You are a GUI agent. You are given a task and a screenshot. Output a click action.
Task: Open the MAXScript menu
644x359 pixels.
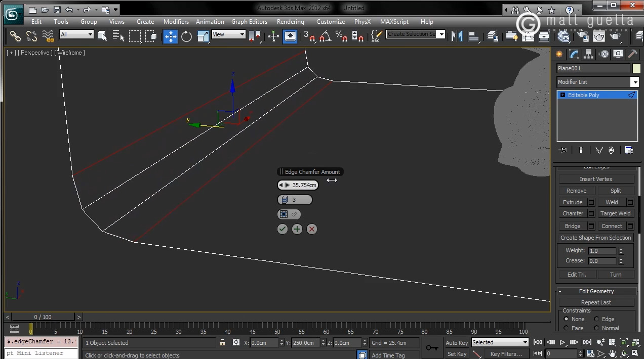394,22
